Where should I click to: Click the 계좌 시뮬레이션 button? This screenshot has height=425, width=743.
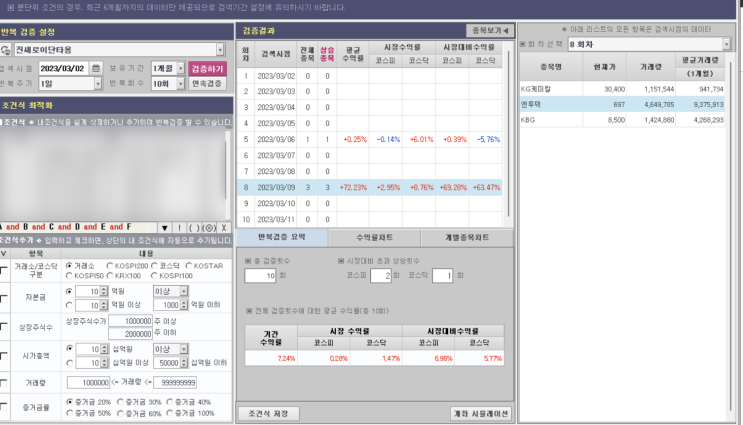(481, 414)
